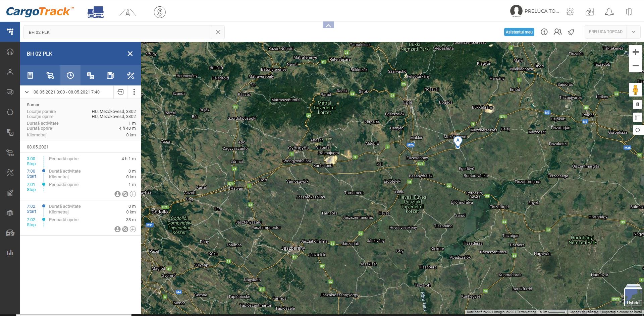
Task: Click the block icon on 7:01 trip
Action: [125, 194]
